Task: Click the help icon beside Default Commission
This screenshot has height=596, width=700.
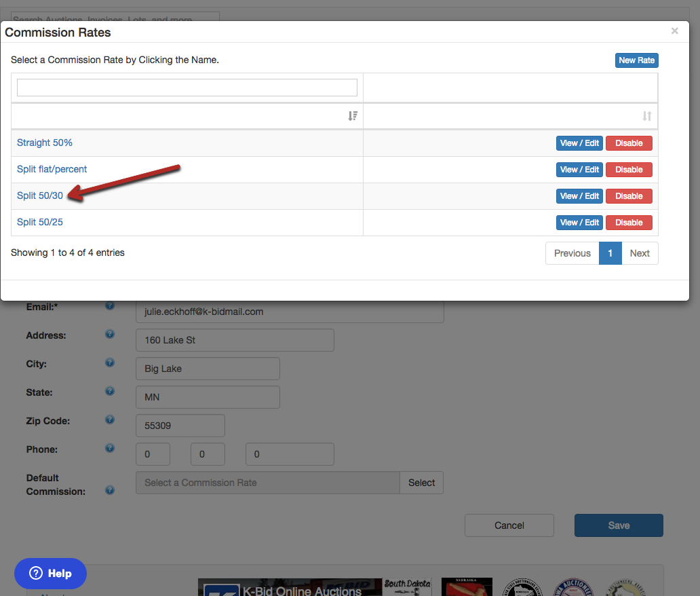Action: (x=110, y=490)
